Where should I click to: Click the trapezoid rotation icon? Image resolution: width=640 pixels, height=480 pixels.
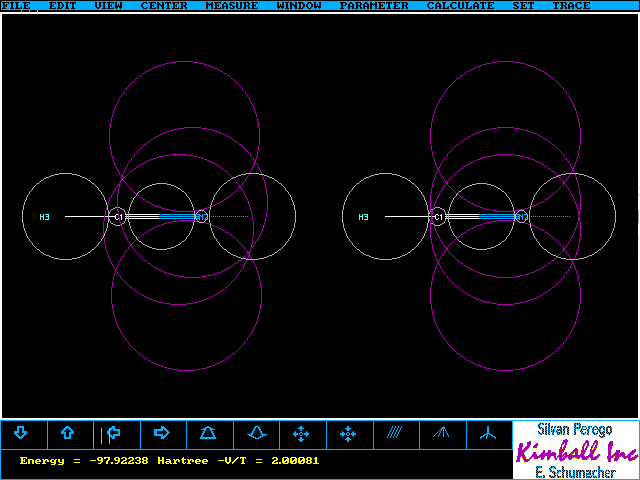[208, 433]
